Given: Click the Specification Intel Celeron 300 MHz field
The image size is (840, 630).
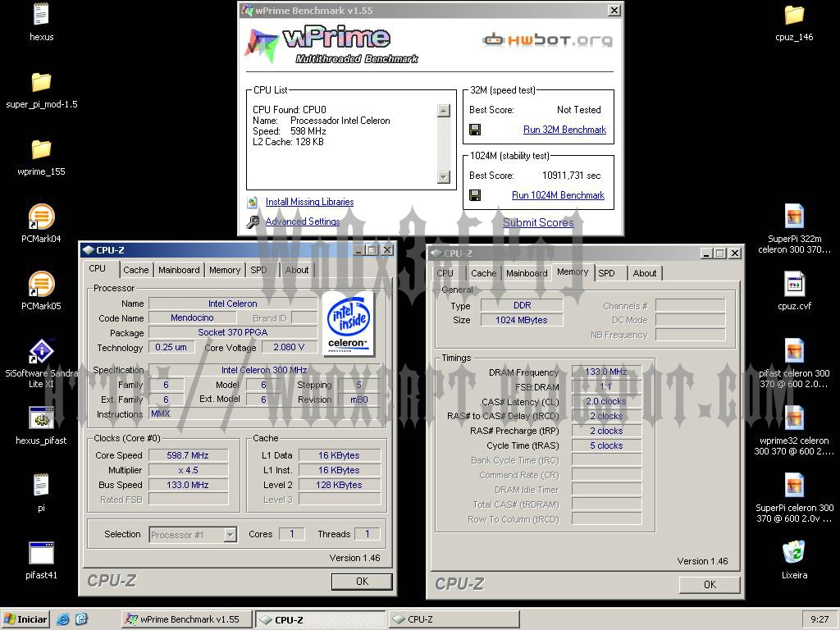Looking at the screenshot, I should pos(264,370).
